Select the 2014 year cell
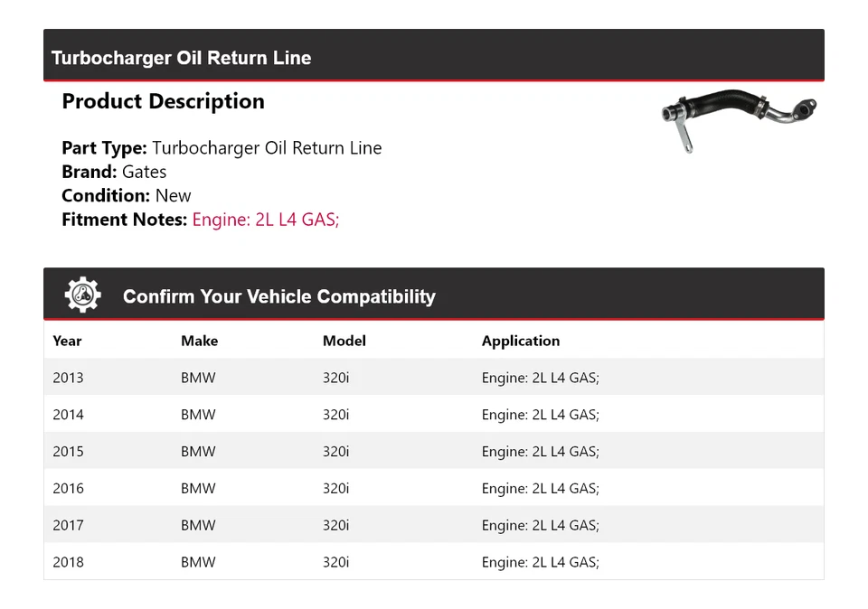Screen dimensions: 868x609 [68, 415]
